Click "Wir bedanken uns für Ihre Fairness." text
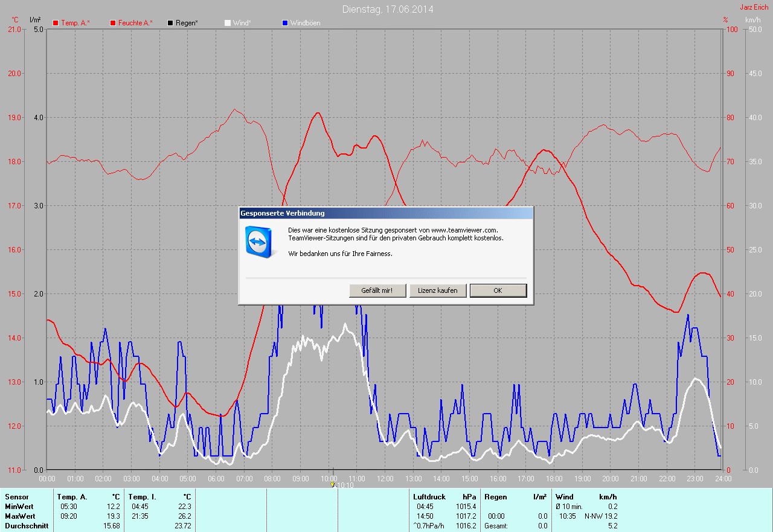This screenshot has height=532, width=773. point(340,254)
